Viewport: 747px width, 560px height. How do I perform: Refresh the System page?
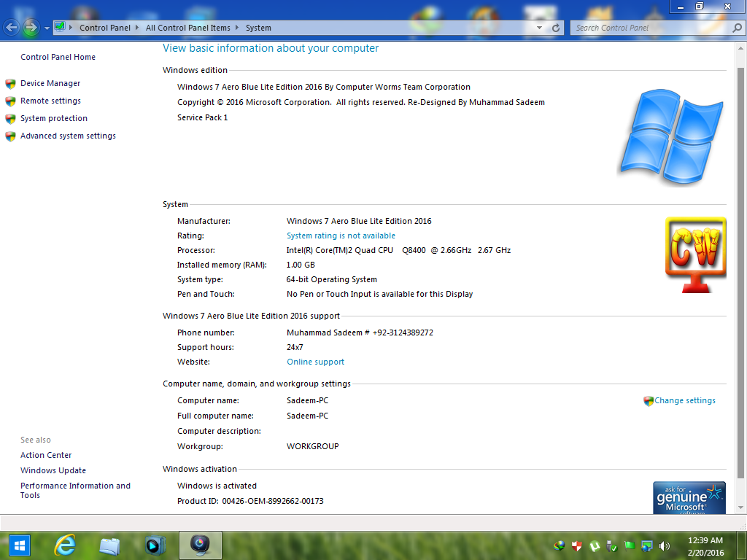[555, 28]
